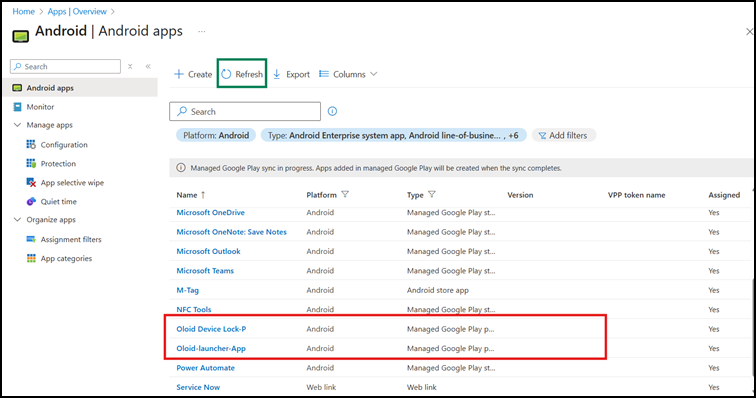Screen dimensions: 756x398
Task: Open Monitor in the sidebar
Action: tap(40, 107)
